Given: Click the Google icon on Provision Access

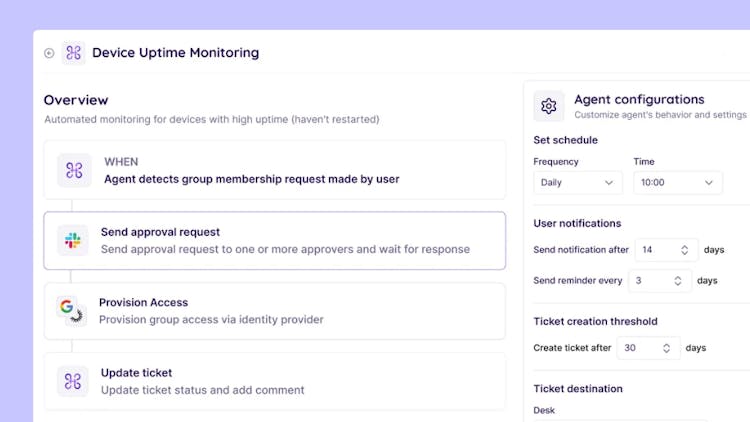Looking at the screenshot, I should 70,311.
